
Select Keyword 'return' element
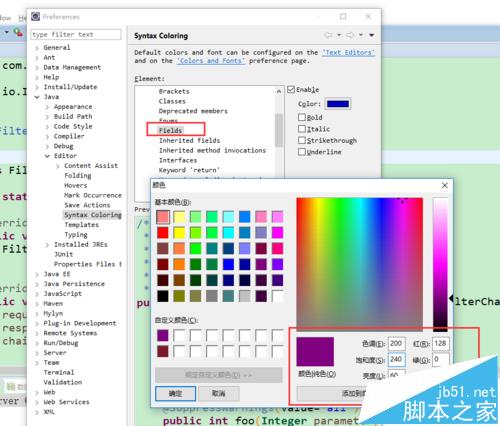click(189, 170)
